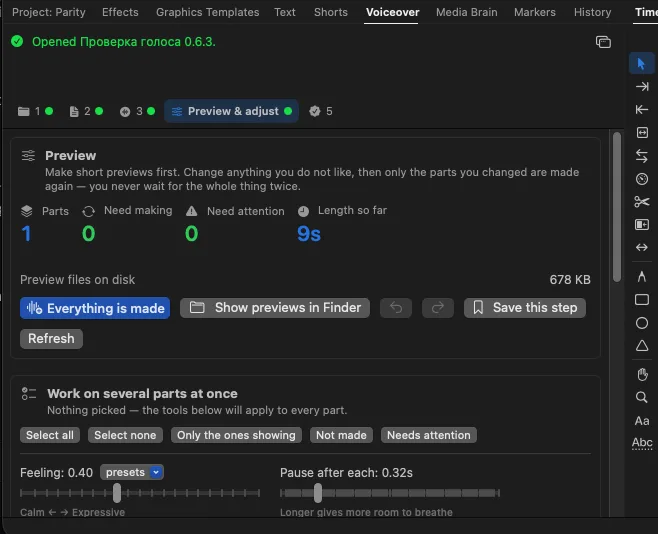Click the Not made filter button
Viewport: 658px width, 534px height.
tap(341, 435)
